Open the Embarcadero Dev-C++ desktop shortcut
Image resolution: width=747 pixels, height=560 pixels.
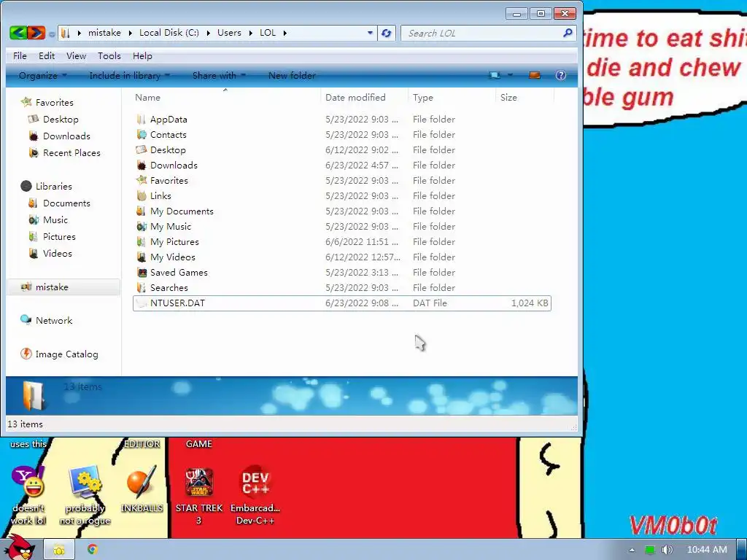tap(255, 495)
